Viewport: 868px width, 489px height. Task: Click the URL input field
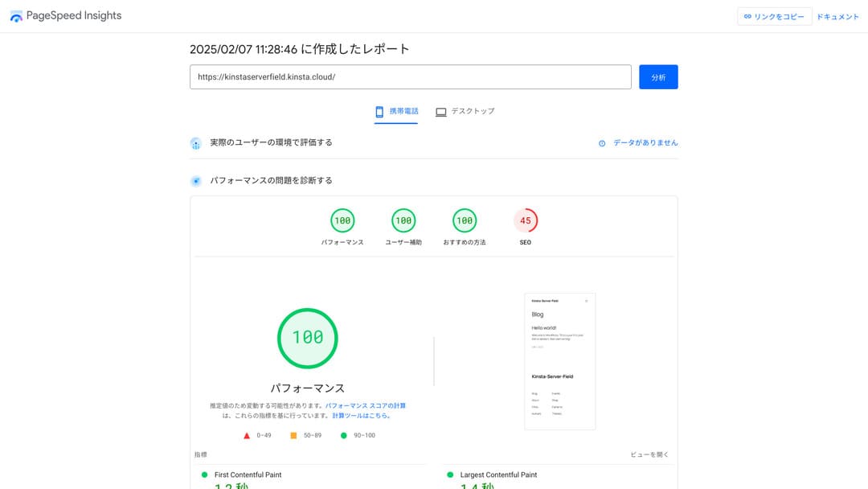click(x=410, y=77)
